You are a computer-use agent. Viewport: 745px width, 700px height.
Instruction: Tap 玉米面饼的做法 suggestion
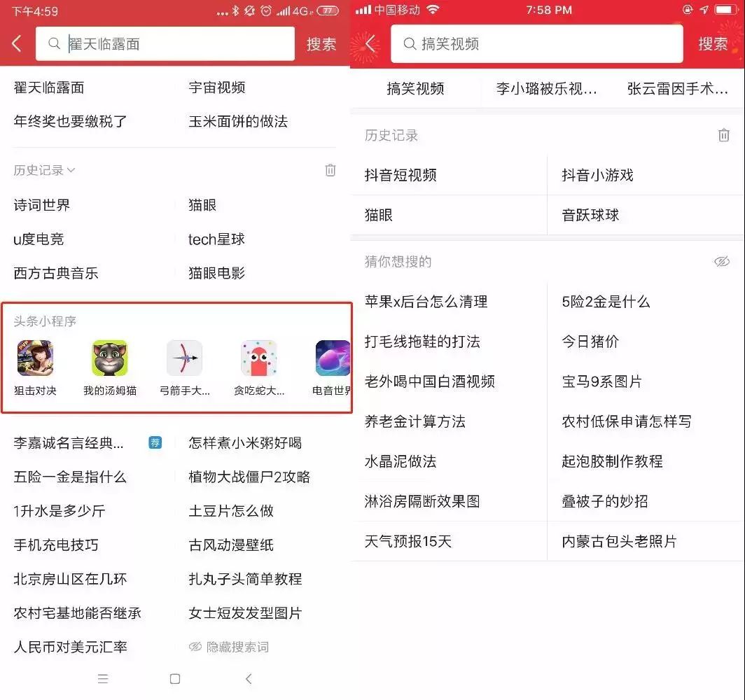(x=238, y=122)
